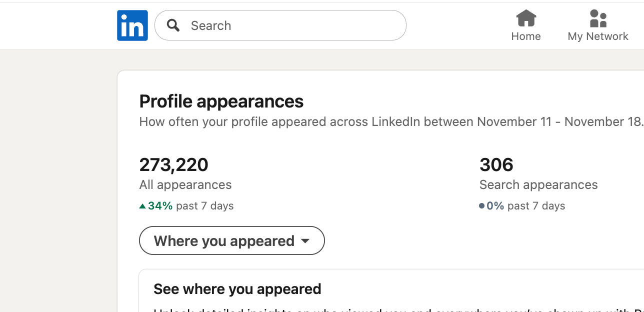Click the magnifying glass search icon
Viewport: 644px width, 312px height.
click(173, 25)
